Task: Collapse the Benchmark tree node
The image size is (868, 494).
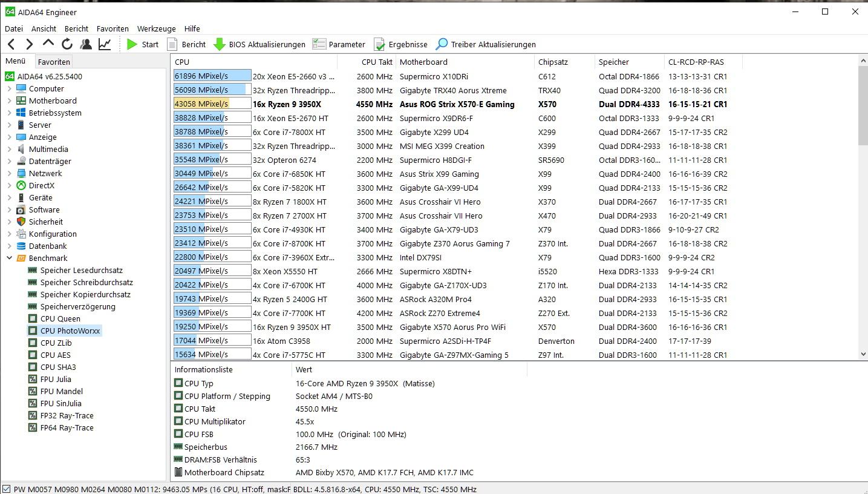Action: [9, 258]
